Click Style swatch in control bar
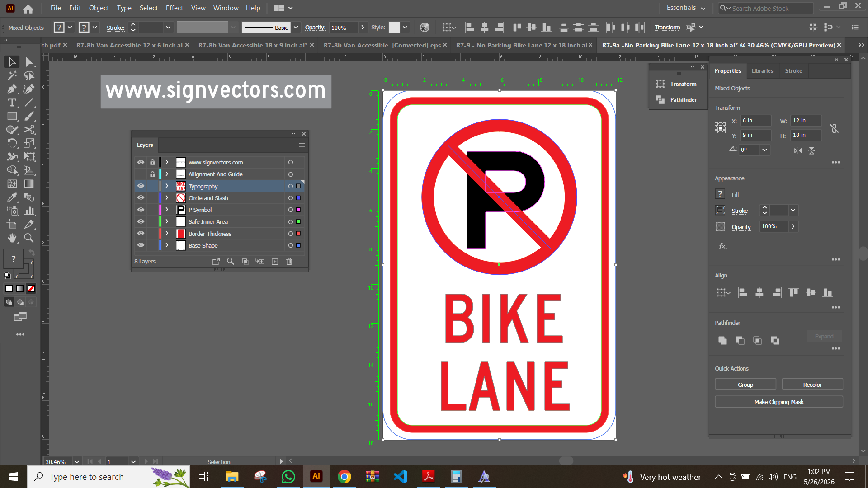Image resolution: width=868 pixels, height=488 pixels. pos(394,28)
